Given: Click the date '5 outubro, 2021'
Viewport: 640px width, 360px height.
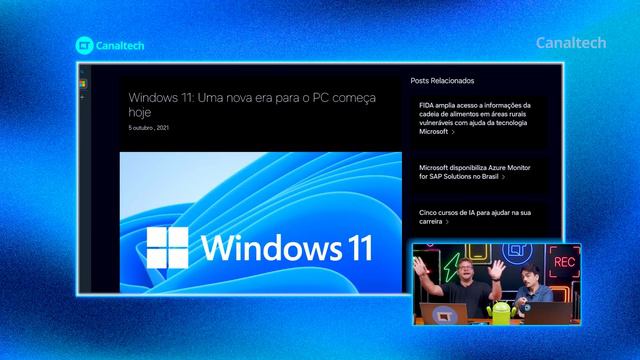Looking at the screenshot, I should click(149, 128).
